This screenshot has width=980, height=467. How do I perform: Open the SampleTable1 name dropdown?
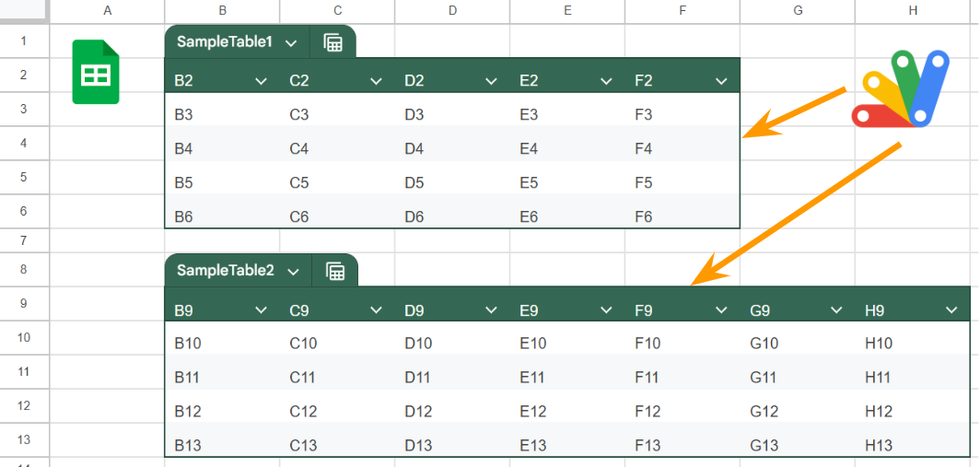[x=291, y=43]
